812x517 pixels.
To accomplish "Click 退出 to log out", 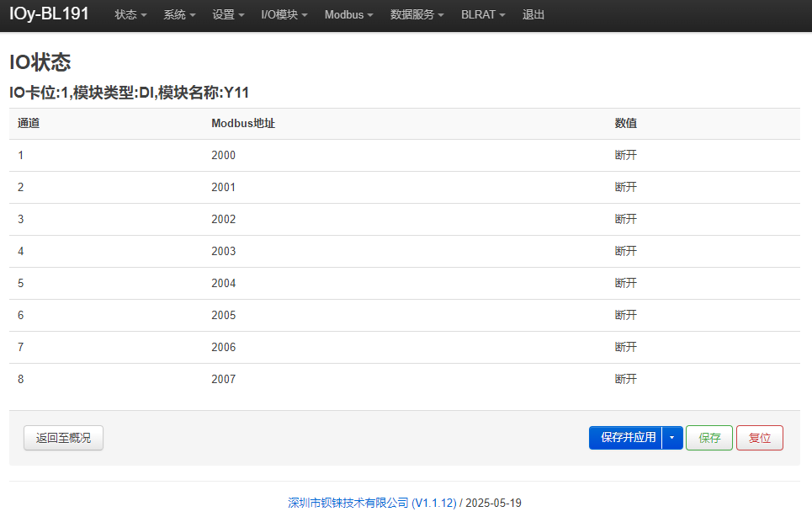I will 533,14.
